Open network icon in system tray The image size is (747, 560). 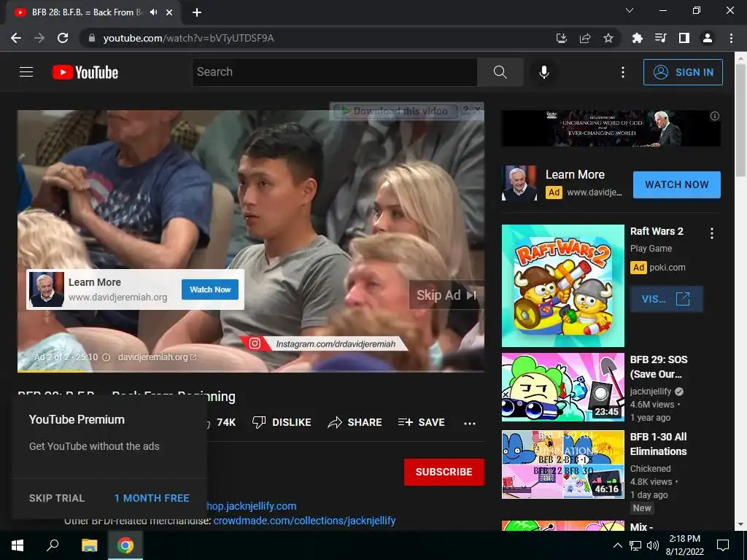pos(635,545)
